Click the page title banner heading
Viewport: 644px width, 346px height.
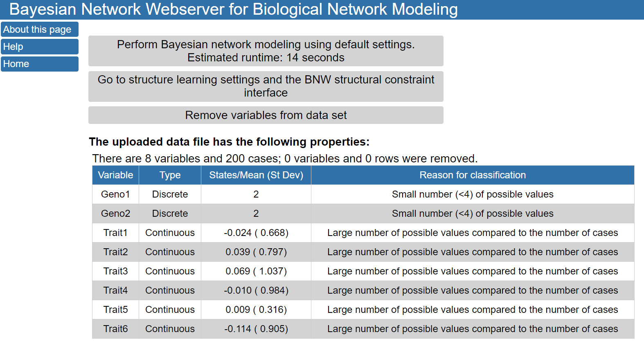pos(233,9)
